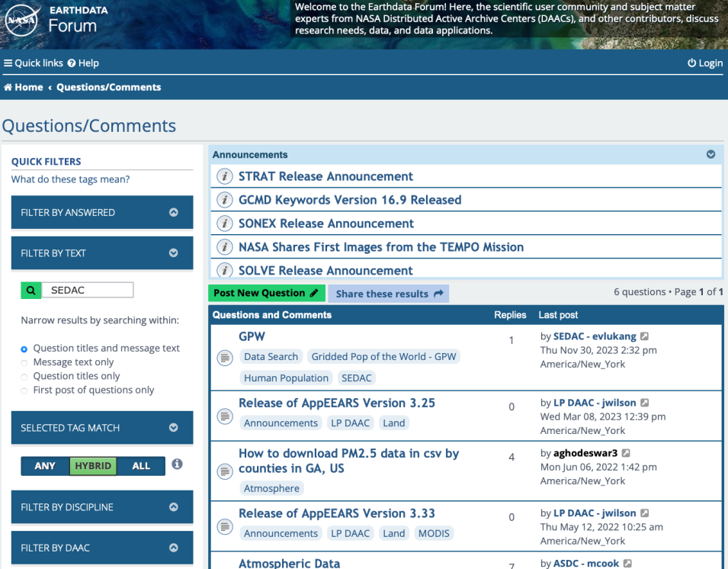Click the topic icon for AppEEARS Version 3.33
Screen dimensions: 728x569
point(225,527)
